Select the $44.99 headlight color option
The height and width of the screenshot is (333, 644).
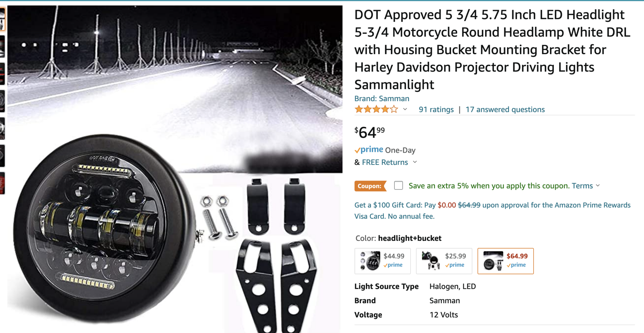click(x=383, y=261)
